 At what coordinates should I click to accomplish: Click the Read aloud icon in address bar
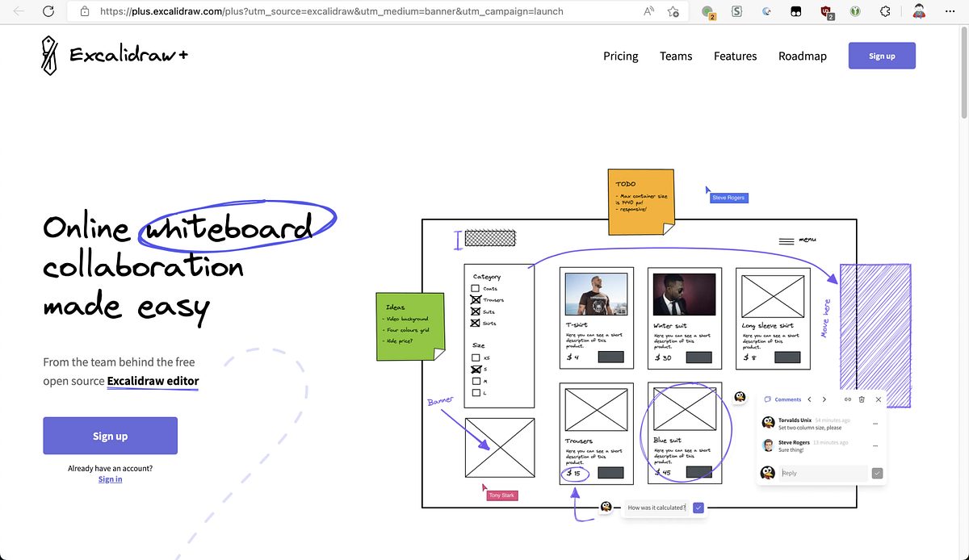point(649,11)
